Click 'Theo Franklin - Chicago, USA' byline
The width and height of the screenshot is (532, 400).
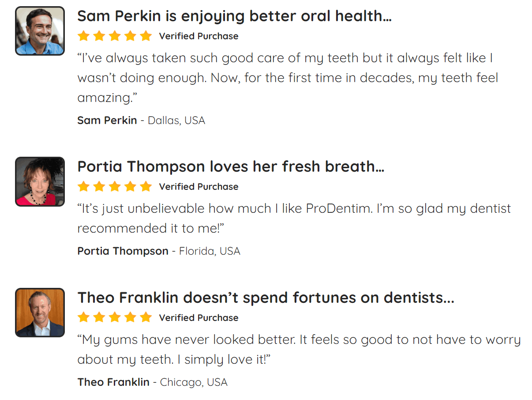click(x=152, y=382)
